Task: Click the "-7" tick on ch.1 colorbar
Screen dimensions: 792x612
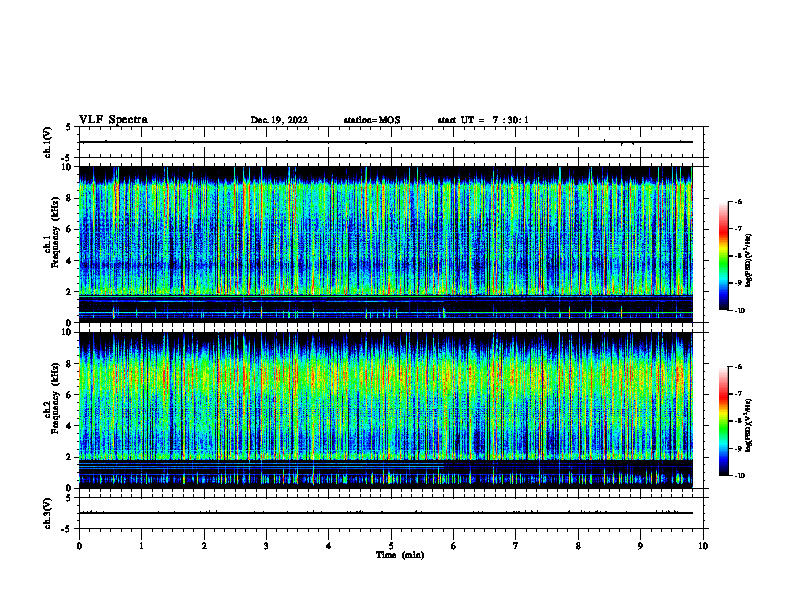Action: [738, 229]
